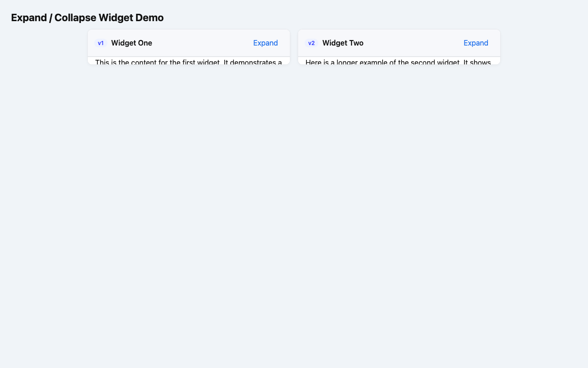The image size is (588, 368).
Task: Click the Widget One title text
Action: point(131,43)
